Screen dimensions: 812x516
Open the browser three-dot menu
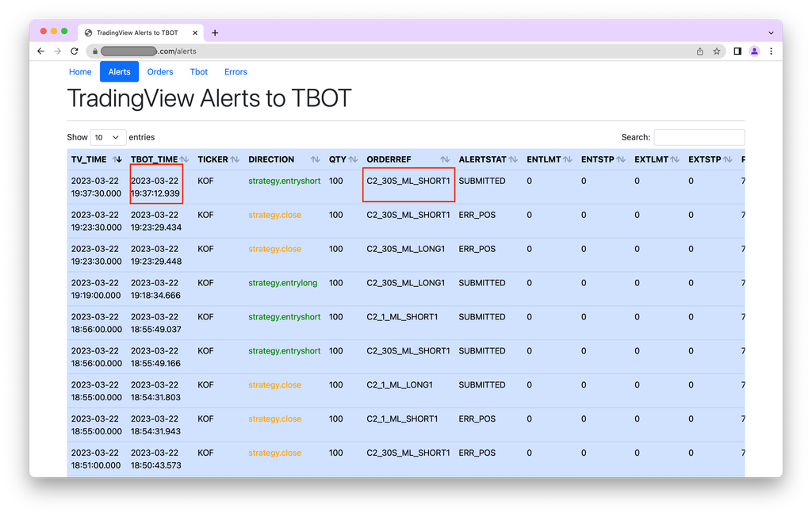click(x=771, y=52)
